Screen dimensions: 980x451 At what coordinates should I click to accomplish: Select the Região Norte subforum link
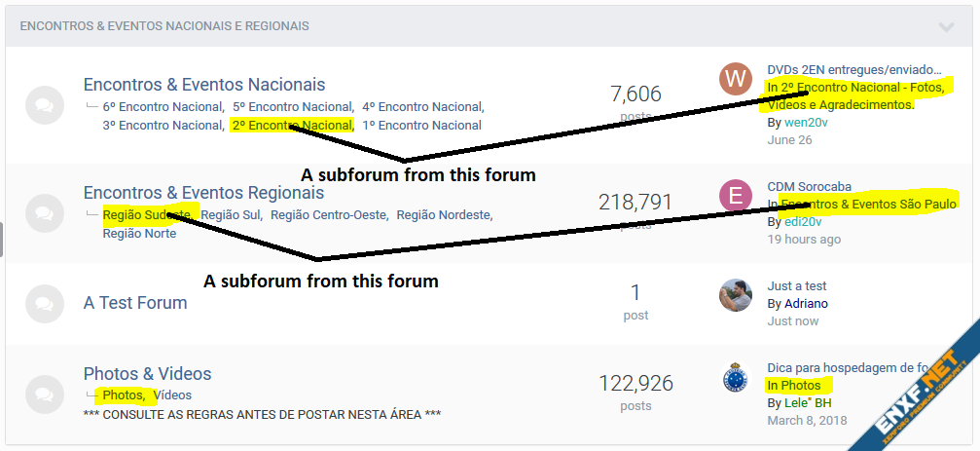(139, 233)
